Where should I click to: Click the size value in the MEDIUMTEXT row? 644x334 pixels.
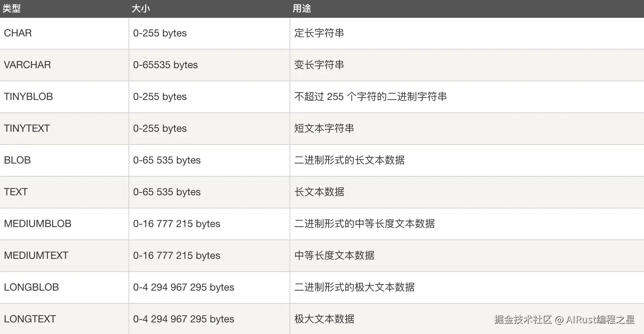click(x=176, y=256)
